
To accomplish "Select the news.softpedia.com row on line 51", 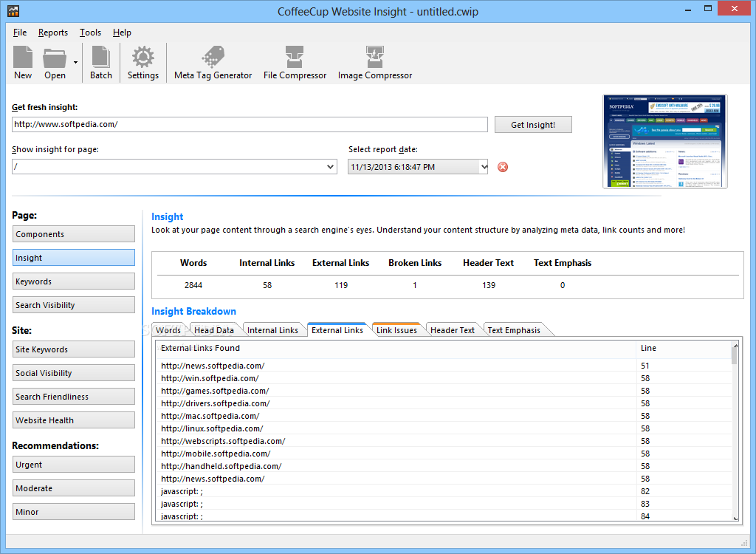I will (x=444, y=366).
